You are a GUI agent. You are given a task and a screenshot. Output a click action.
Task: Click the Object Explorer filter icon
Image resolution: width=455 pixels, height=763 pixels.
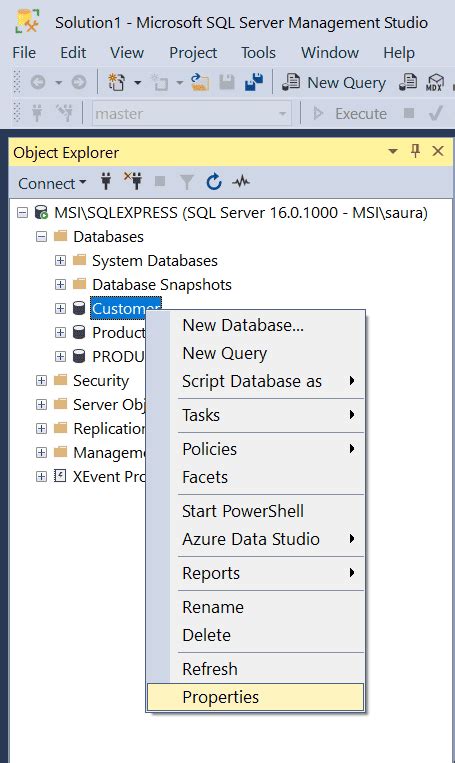(x=186, y=182)
